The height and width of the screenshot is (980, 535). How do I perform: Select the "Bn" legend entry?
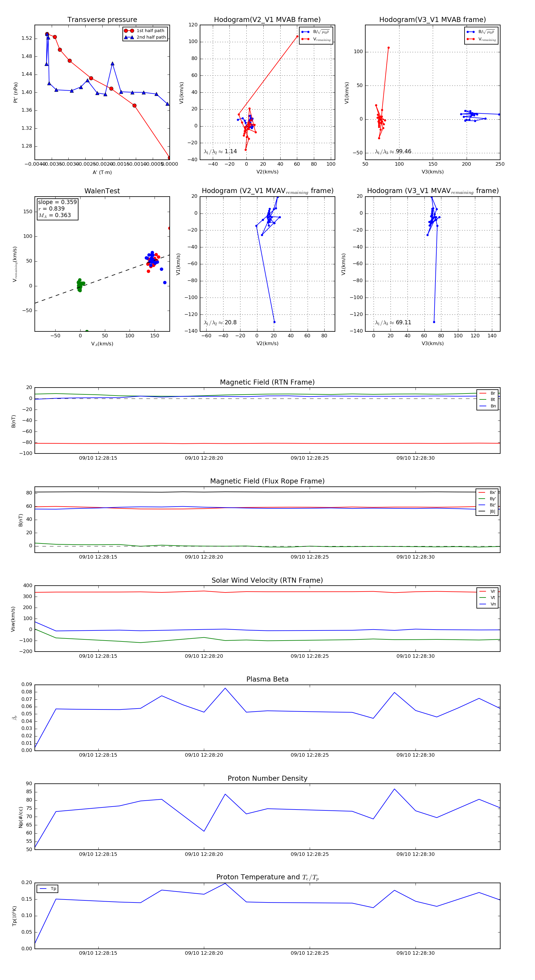[487, 406]
